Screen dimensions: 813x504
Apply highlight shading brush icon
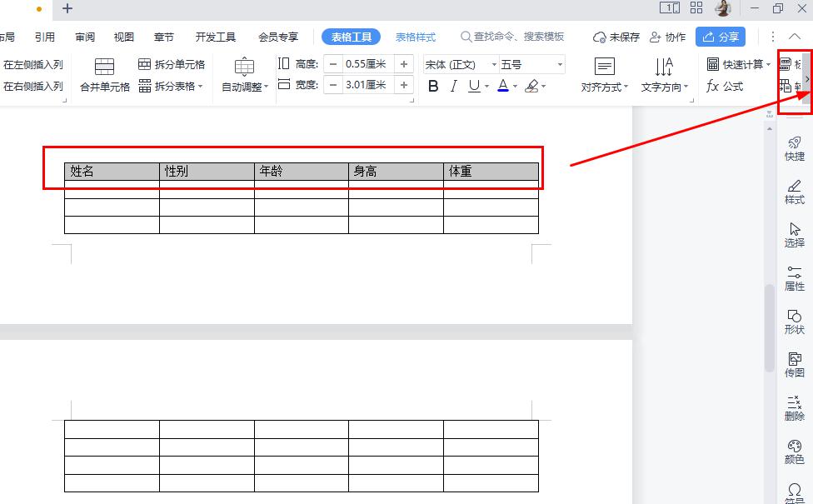[x=531, y=86]
